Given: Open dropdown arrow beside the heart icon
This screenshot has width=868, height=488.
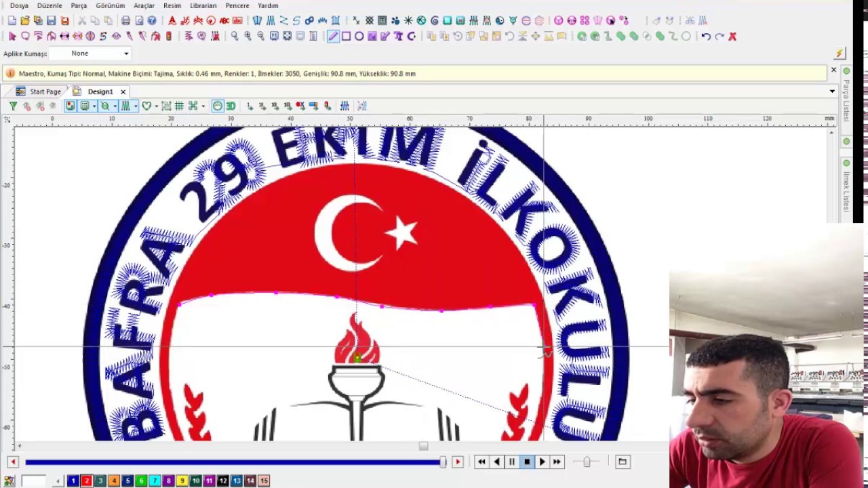Looking at the screenshot, I should coord(156,106).
